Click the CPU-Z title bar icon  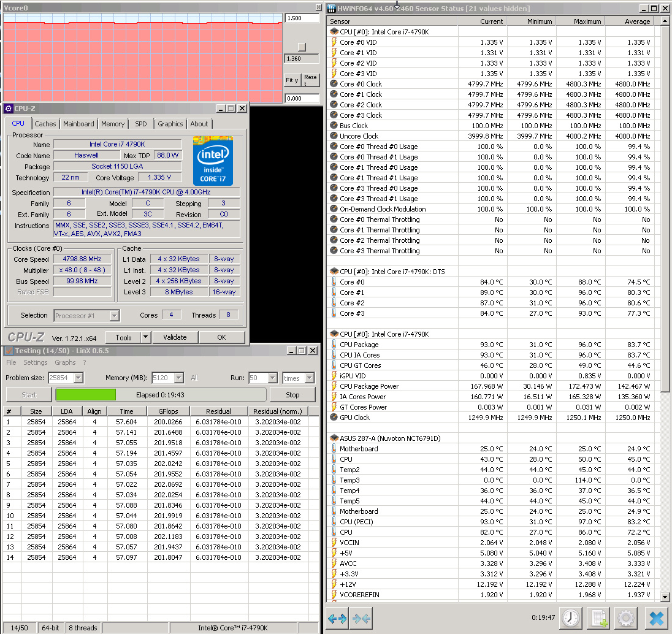click(8, 109)
